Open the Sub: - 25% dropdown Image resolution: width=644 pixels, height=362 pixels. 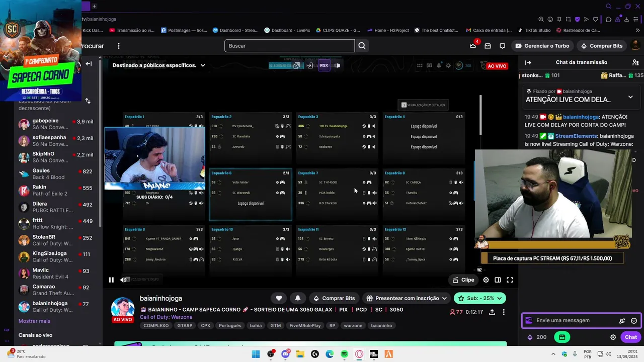tap(479, 298)
